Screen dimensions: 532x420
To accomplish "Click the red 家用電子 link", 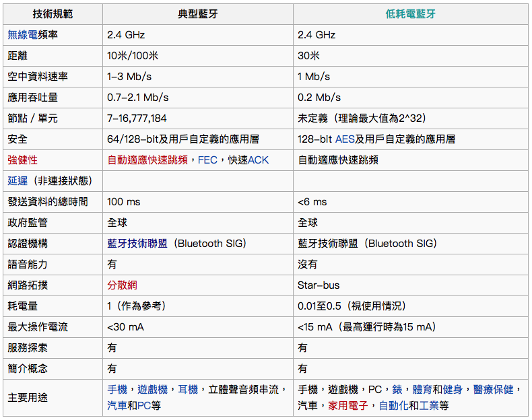I will 347,405.
